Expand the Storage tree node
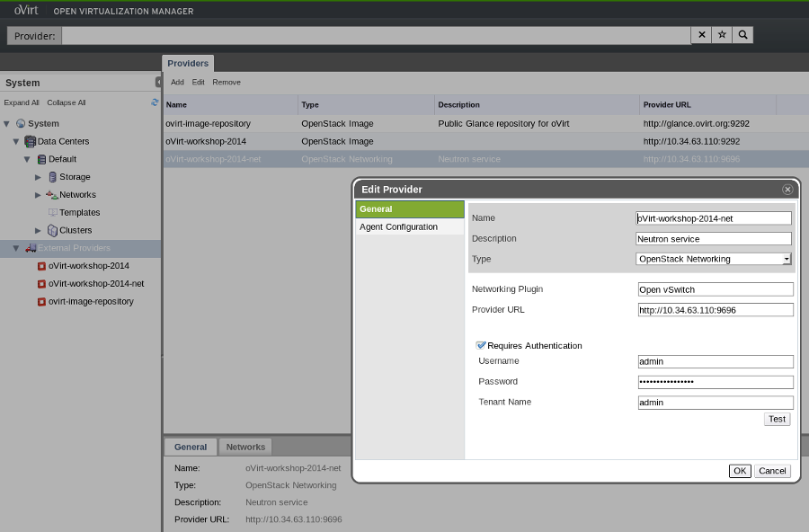The image size is (809, 532). point(38,177)
